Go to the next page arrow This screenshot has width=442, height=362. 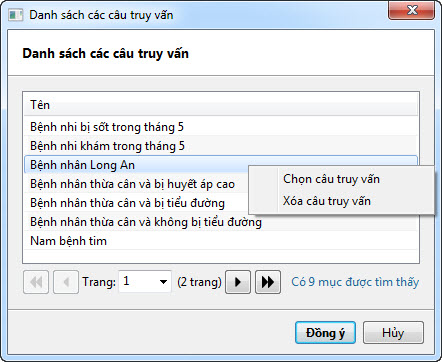(238, 282)
